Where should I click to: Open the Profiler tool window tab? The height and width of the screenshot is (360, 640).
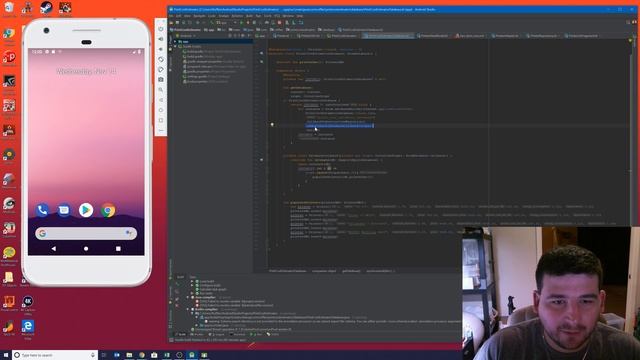pos(198,334)
